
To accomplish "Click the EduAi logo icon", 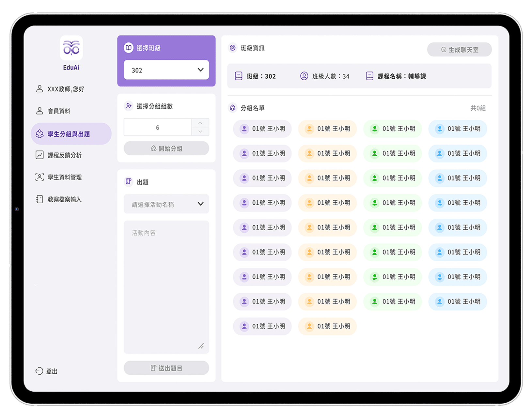I will tap(71, 48).
